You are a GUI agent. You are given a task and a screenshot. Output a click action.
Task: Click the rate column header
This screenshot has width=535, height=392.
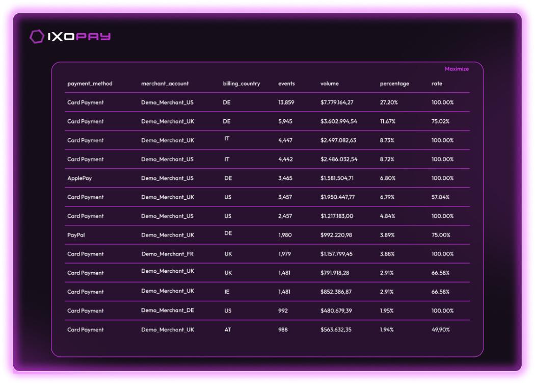point(437,84)
